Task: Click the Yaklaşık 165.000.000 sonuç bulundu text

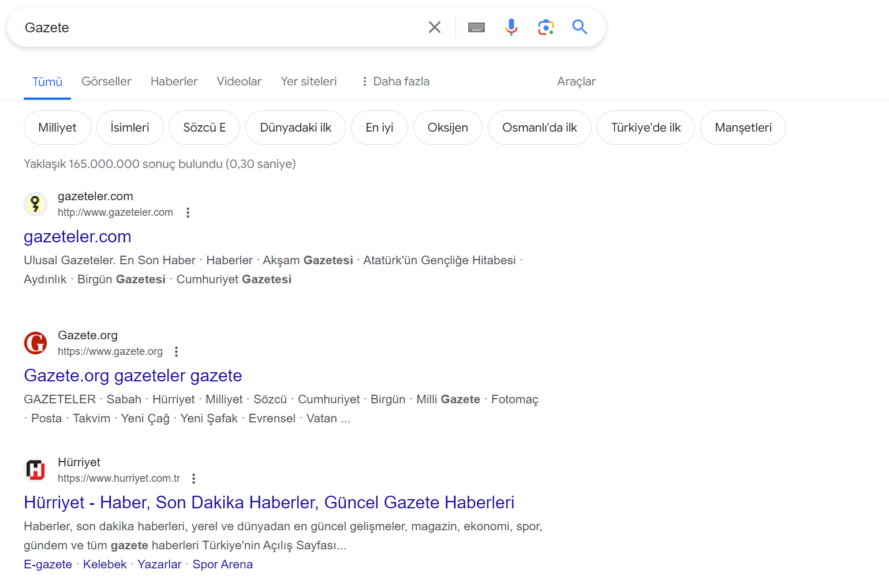Action: pos(159,164)
